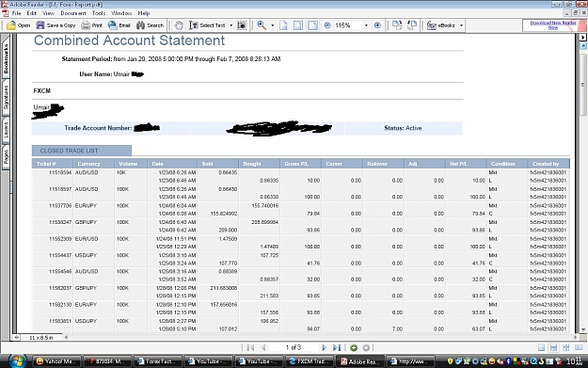Expand the Select Text tool dropdown arrow
588x368 pixels.
pyautogui.click(x=231, y=25)
